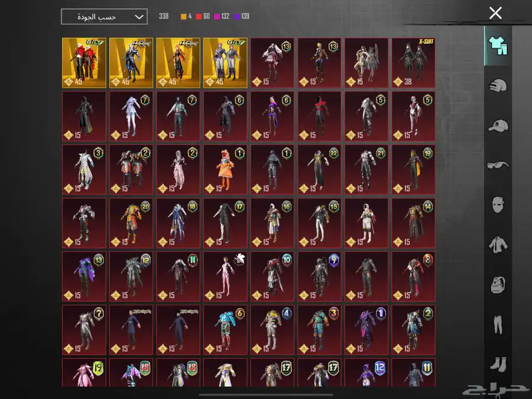This screenshot has width=532, height=399.
Task: Select the outfit sets category icon
Action: point(498,46)
